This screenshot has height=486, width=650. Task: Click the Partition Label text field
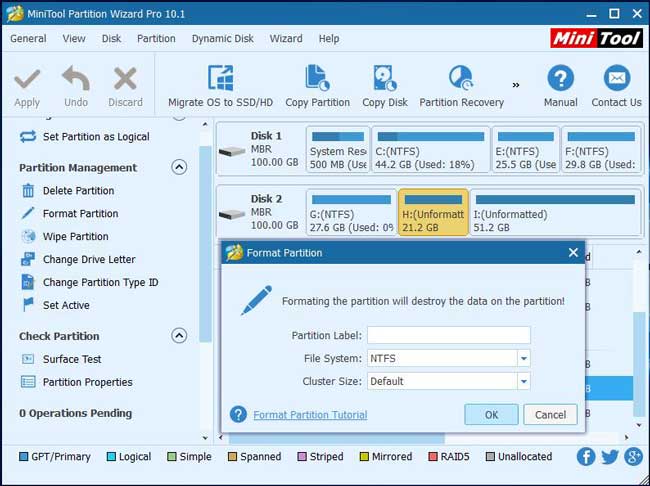click(449, 335)
